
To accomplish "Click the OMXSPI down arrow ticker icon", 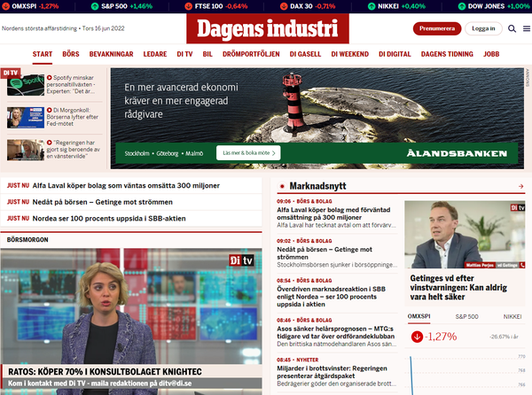I will tap(6, 6).
